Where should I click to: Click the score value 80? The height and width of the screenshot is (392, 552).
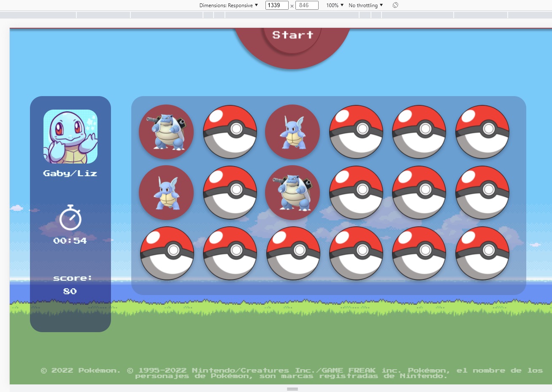click(70, 291)
